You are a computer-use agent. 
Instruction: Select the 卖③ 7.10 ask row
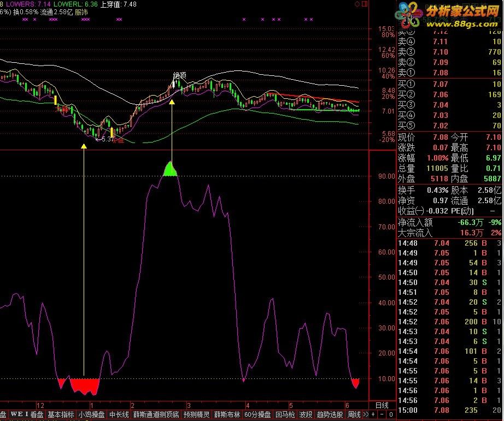click(449, 52)
